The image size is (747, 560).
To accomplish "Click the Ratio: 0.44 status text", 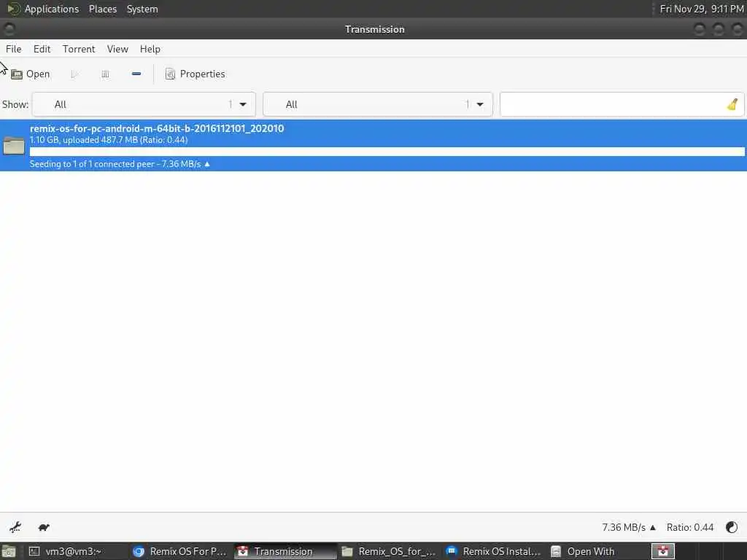I will click(x=690, y=527).
